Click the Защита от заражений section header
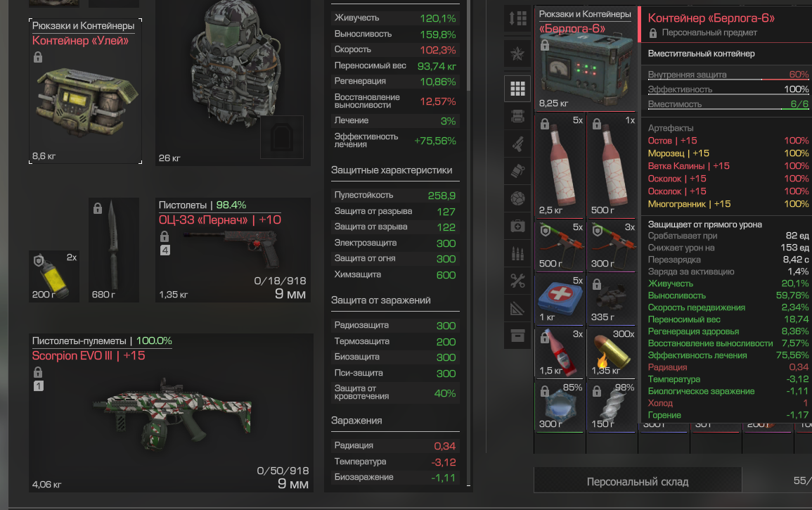The image size is (812, 510). point(380,300)
